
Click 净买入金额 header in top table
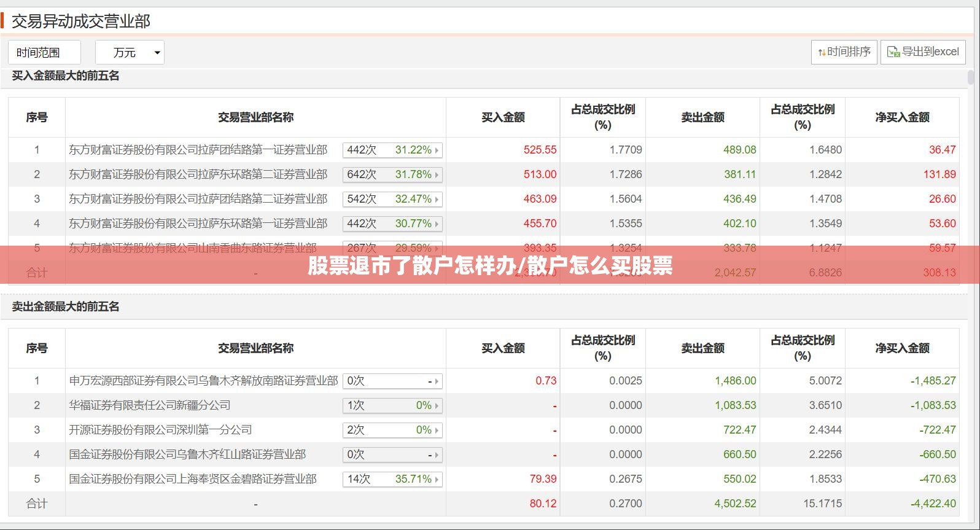903,117
